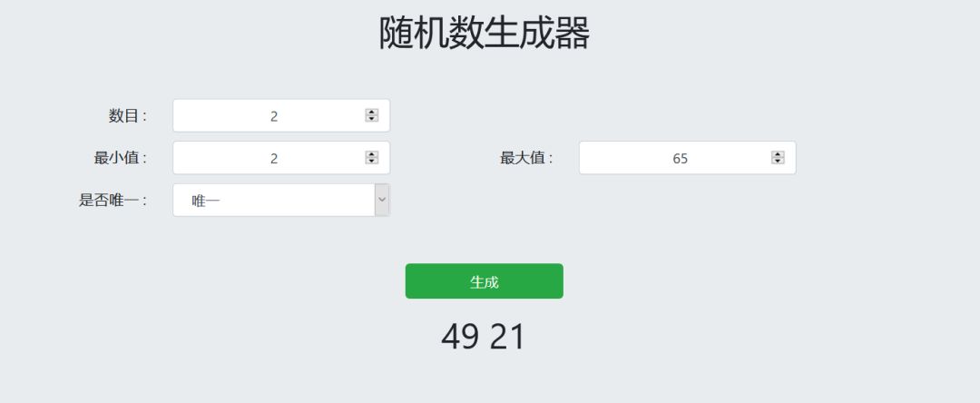Click the 最大值 label text
Image resolution: width=980 pixels, height=403 pixels.
point(526,158)
